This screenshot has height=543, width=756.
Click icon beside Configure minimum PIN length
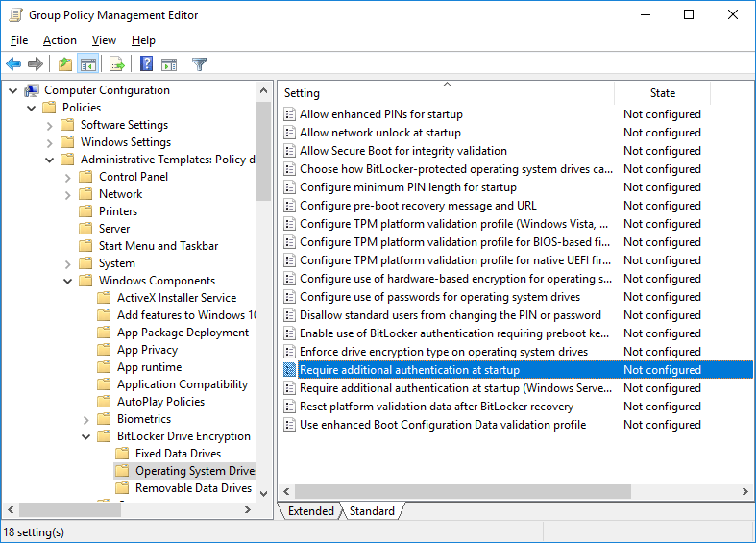point(289,187)
